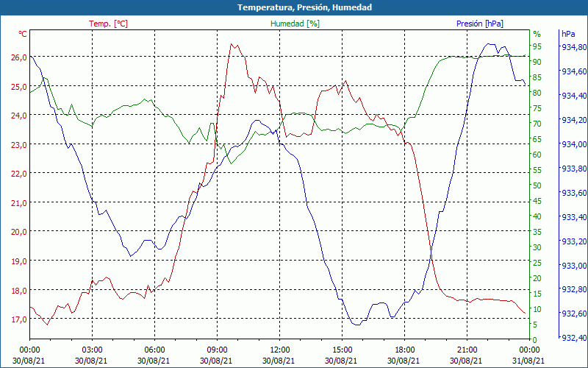Click the 75 humidity axis value
Viewport: 588px width, 368px height.
(537, 108)
